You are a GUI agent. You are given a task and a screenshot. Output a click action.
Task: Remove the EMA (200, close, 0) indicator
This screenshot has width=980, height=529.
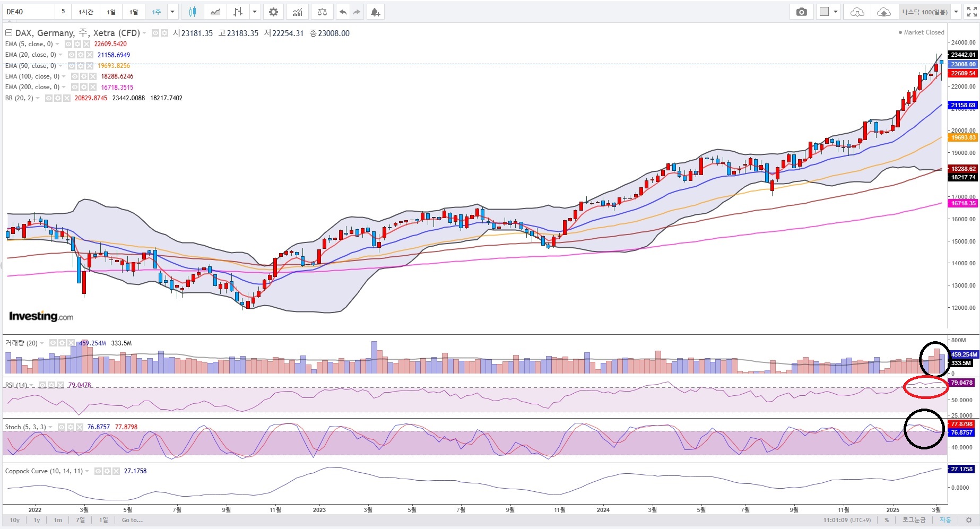pyautogui.click(x=92, y=87)
